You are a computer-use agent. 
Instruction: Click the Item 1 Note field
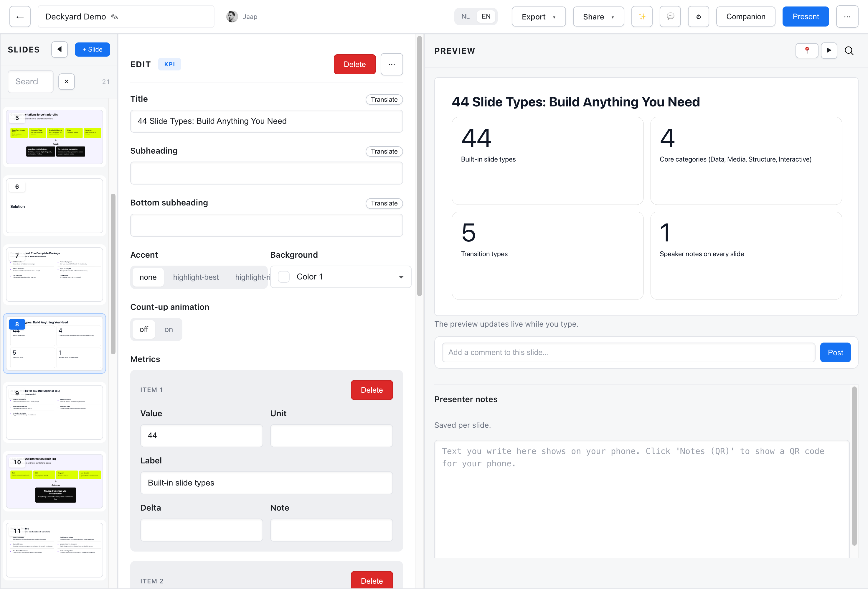pyautogui.click(x=331, y=530)
